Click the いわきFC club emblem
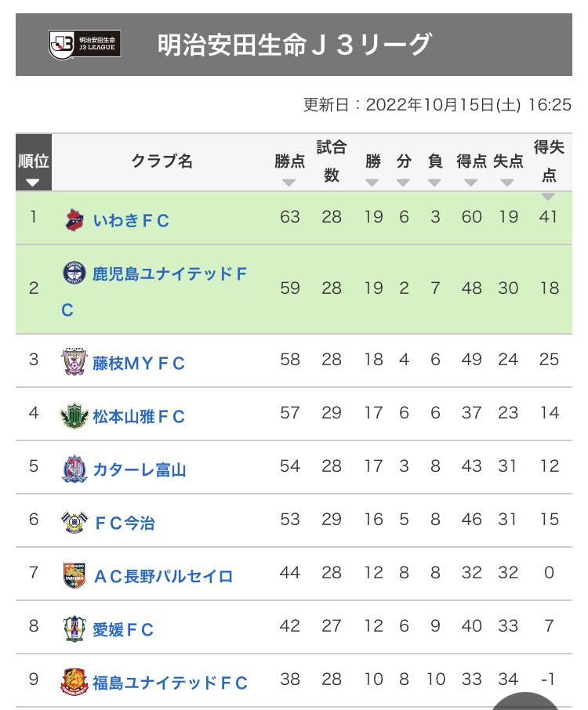 [74, 220]
